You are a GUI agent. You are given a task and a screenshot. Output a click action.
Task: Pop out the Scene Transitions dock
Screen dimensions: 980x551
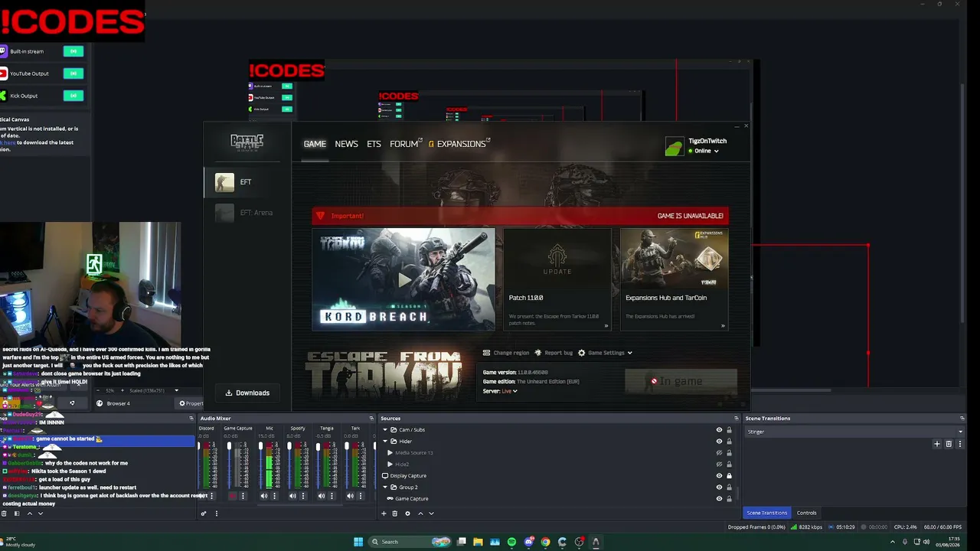(962, 419)
